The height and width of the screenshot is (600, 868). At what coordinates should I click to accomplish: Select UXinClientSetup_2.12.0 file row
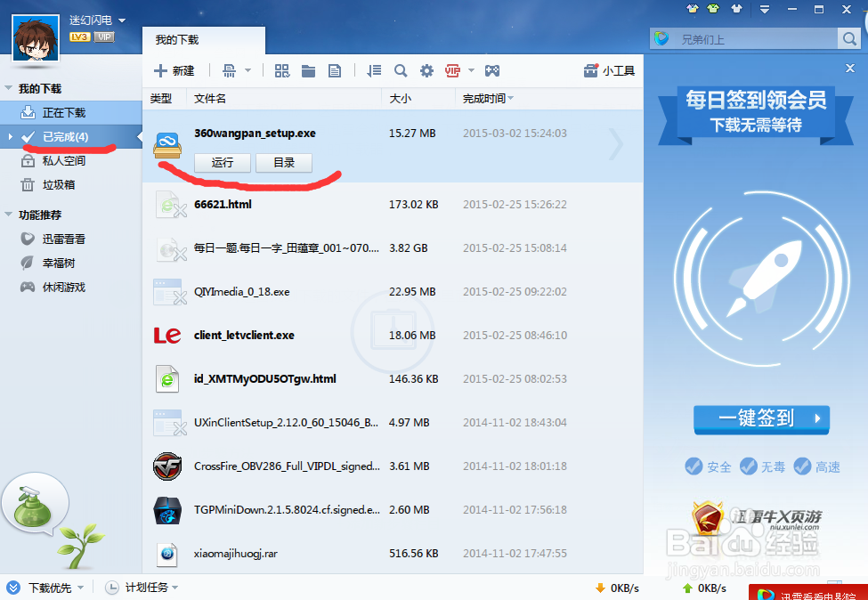(x=393, y=422)
